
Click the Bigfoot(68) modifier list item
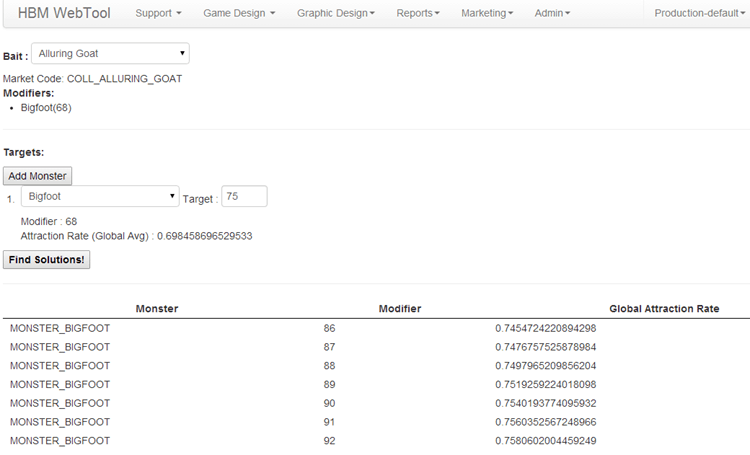(x=46, y=107)
